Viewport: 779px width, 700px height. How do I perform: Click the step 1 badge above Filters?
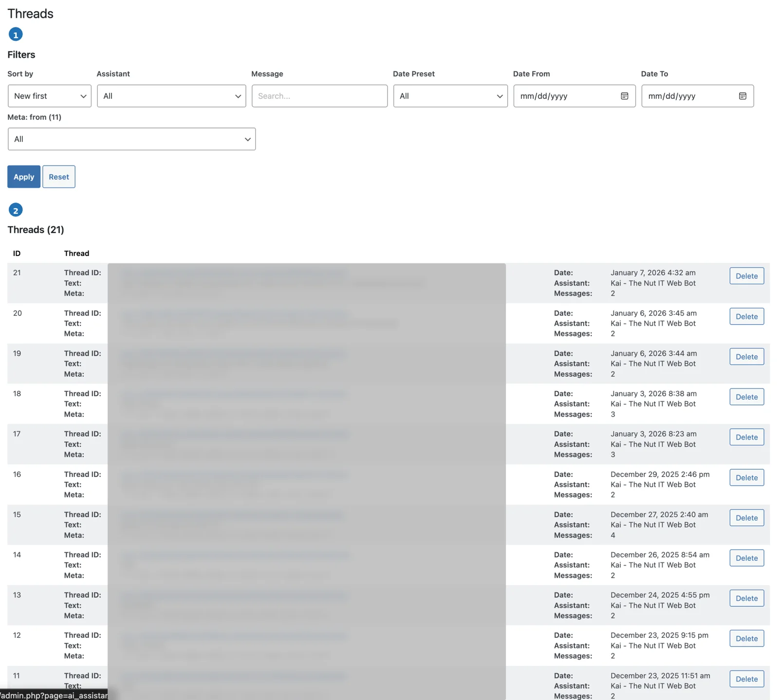pyautogui.click(x=16, y=35)
